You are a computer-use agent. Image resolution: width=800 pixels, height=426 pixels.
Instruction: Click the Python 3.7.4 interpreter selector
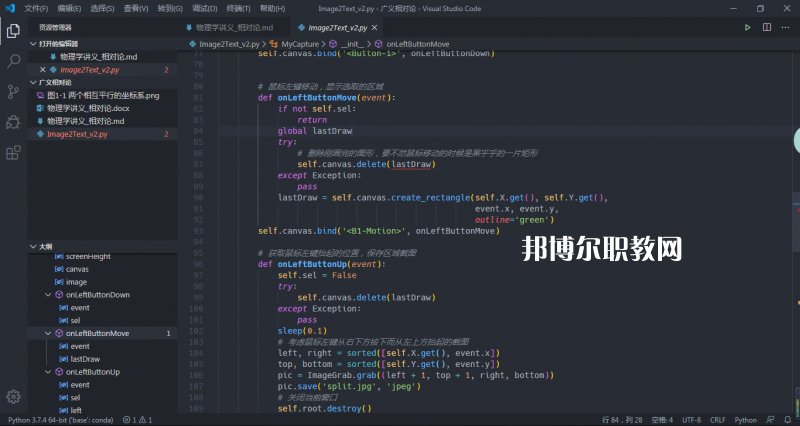(x=60, y=420)
